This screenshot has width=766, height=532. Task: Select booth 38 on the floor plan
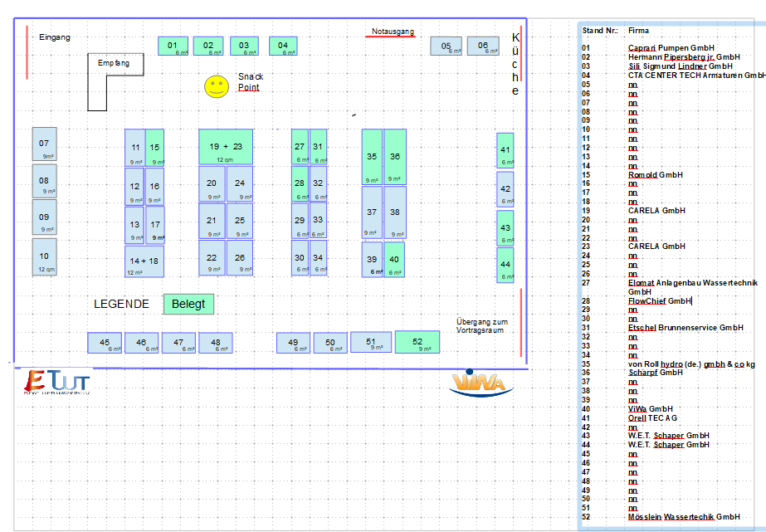click(x=395, y=212)
